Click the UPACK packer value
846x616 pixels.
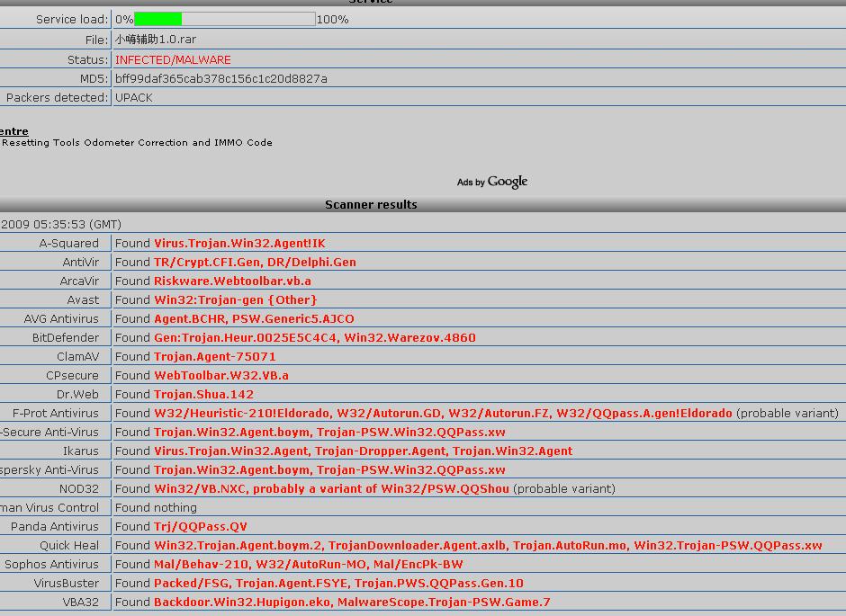click(x=134, y=97)
